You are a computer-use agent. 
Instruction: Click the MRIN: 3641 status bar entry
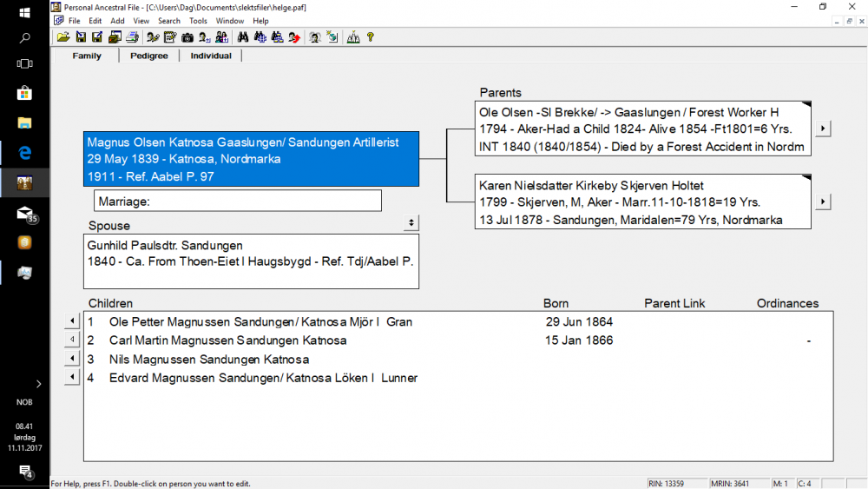pos(738,484)
